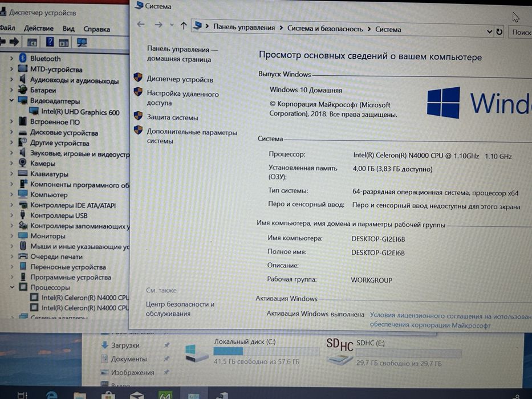Click the Батареи battery icon
Image resolution: width=532 pixels, height=399 pixels.
tap(23, 90)
